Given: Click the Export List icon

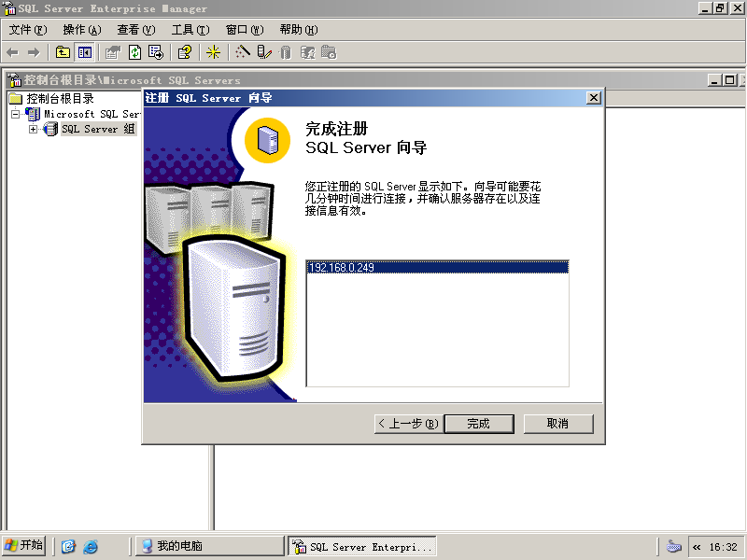Looking at the screenshot, I should pos(156,52).
